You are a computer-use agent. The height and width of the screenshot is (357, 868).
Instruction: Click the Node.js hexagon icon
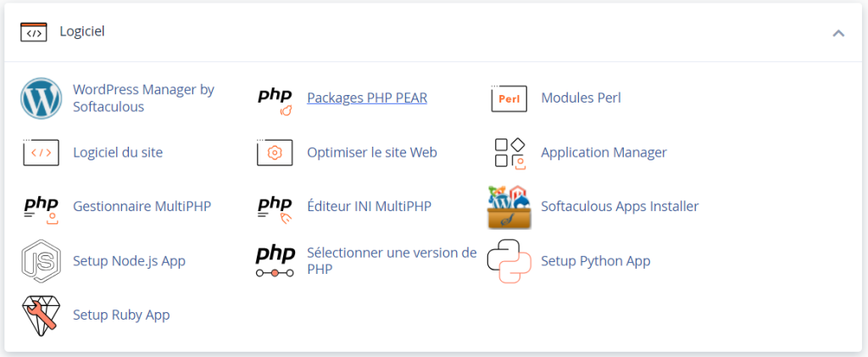(x=42, y=261)
